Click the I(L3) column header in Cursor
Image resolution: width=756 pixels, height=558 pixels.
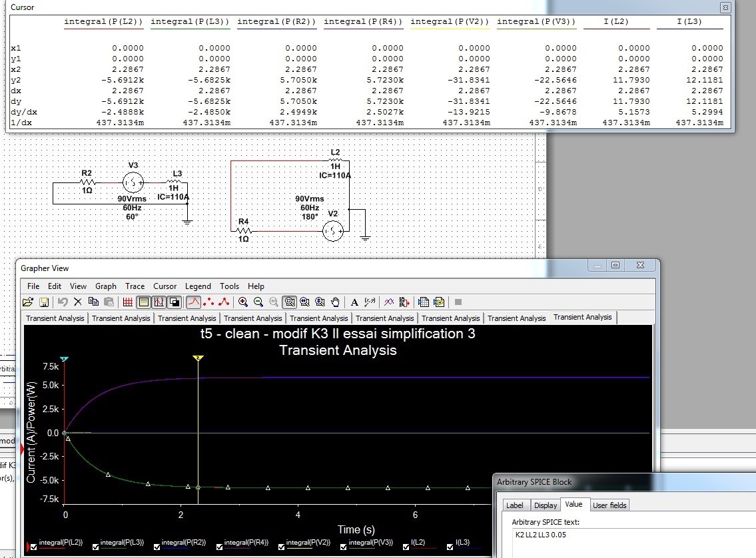coord(689,21)
